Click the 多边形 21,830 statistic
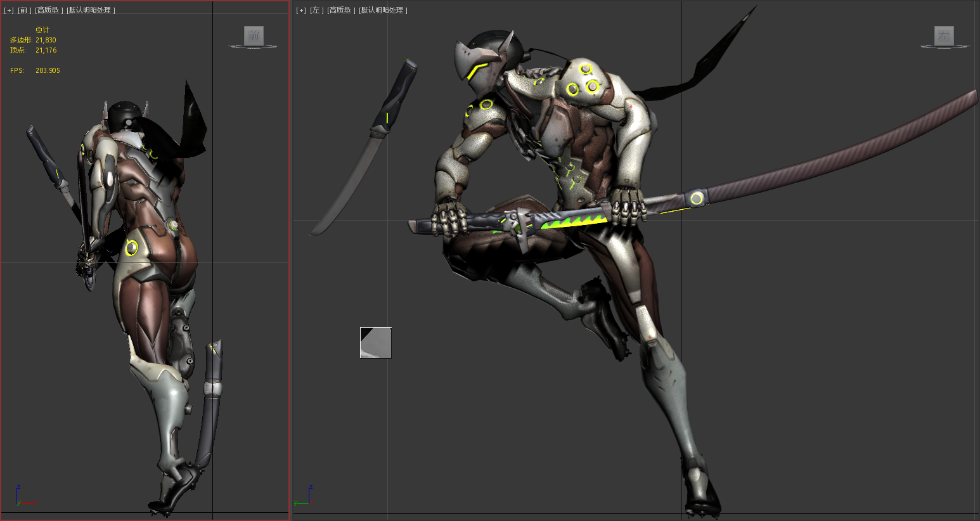The image size is (980, 521). [33, 40]
